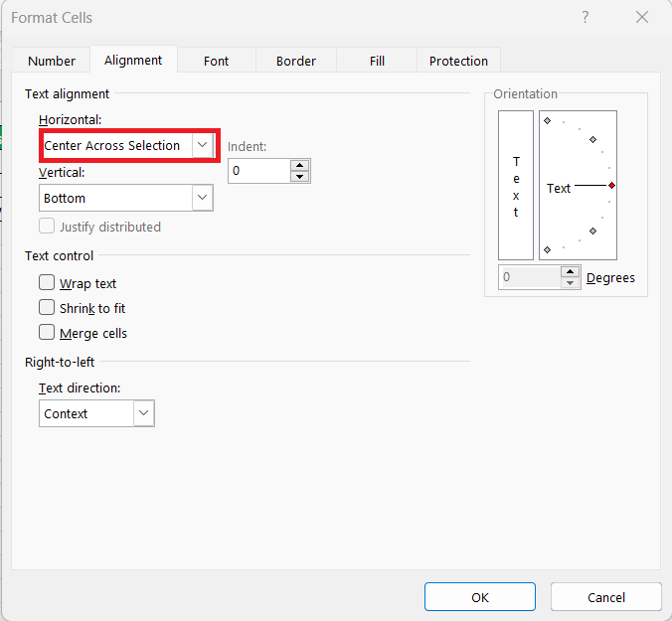Viewport: 672px width, 621px height.
Task: Toggle the Justify distributed checkbox
Action: (47, 227)
